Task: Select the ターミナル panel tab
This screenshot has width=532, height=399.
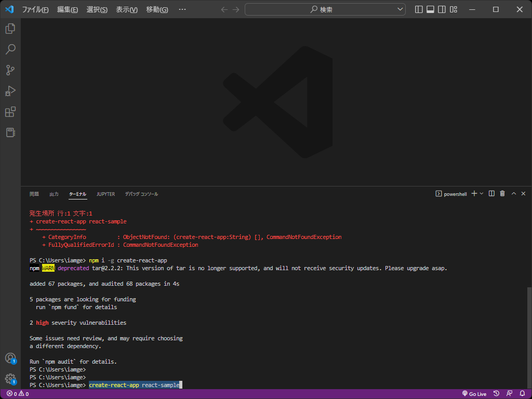Action: [78, 194]
